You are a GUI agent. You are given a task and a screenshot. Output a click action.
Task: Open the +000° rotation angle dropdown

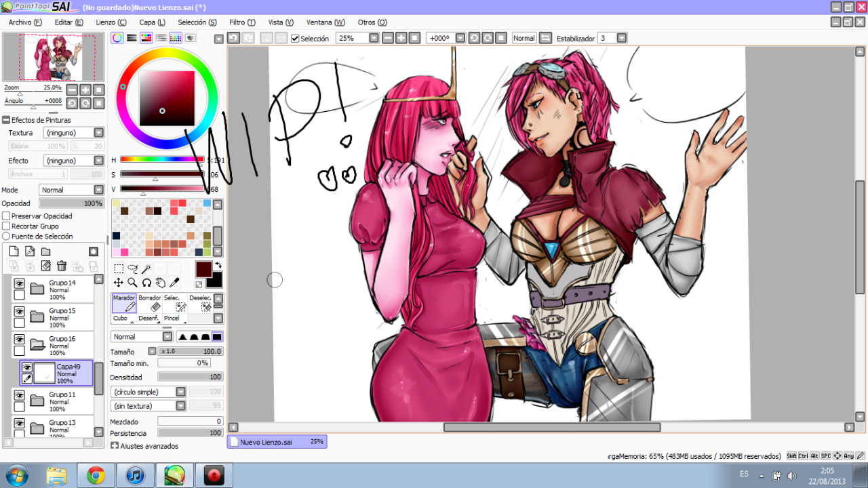[x=446, y=38]
